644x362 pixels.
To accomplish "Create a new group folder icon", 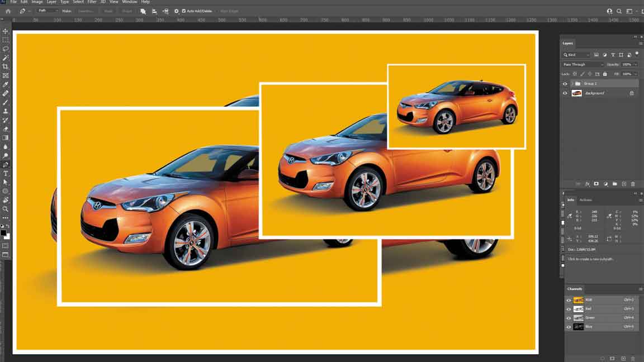I will (x=615, y=184).
